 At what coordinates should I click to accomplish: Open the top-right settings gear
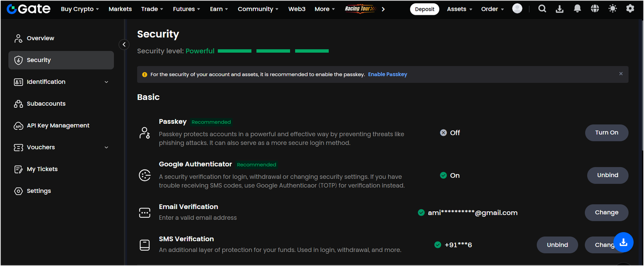630,9
